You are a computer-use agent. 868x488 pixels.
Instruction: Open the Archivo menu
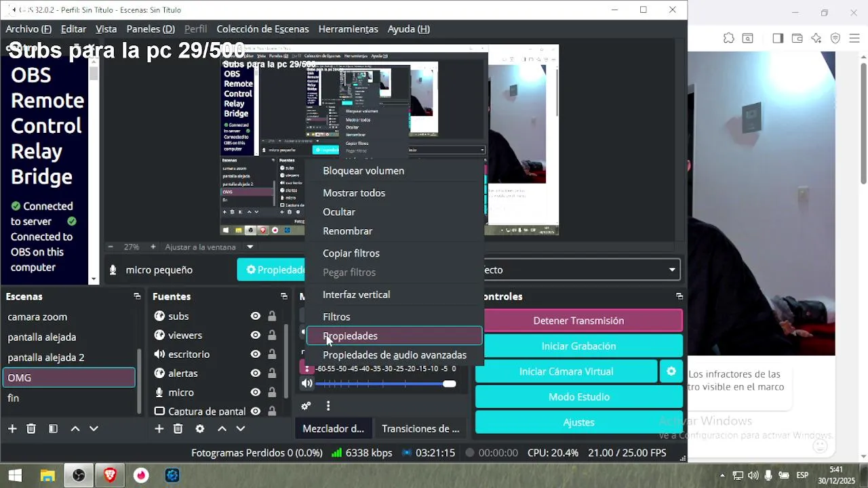(x=28, y=28)
